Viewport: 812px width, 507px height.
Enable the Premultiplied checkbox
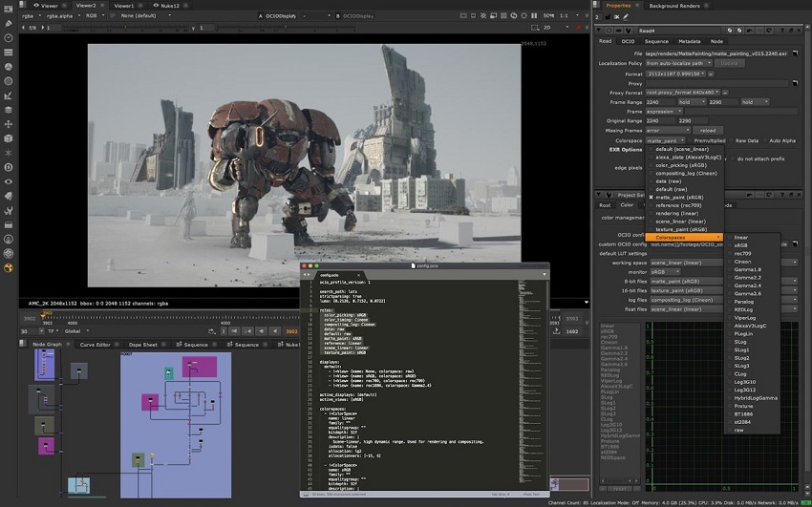click(x=691, y=140)
